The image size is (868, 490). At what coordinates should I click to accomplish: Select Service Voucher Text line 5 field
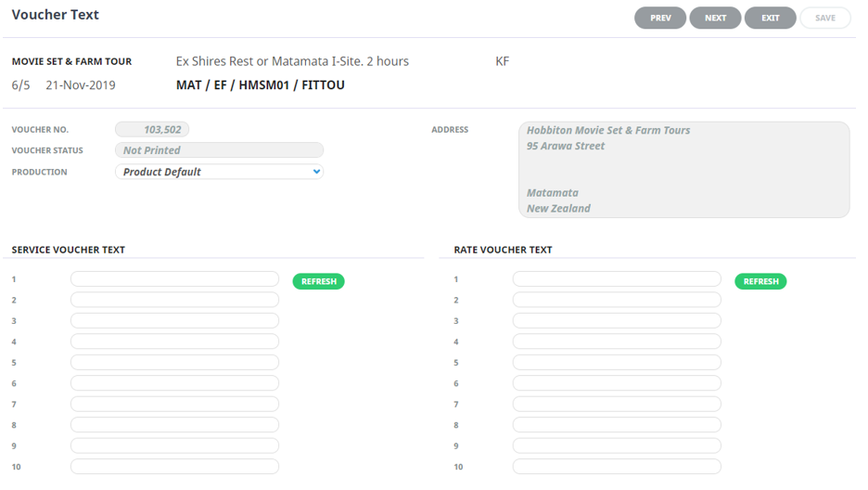click(174, 363)
